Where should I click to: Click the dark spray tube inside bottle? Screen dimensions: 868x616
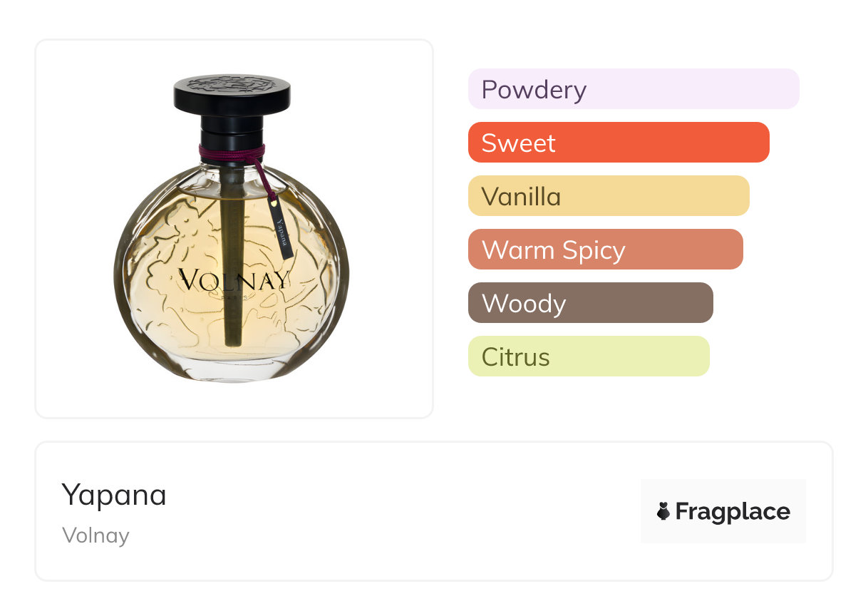[x=232, y=314]
